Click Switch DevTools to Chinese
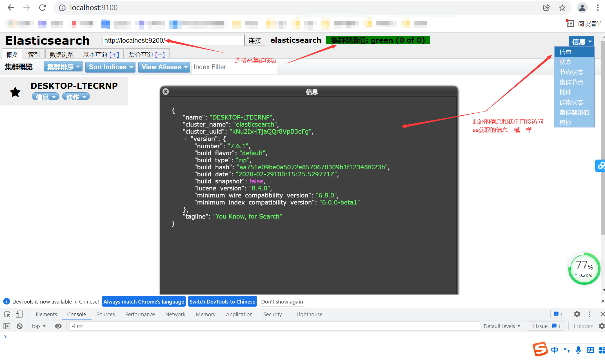This screenshot has height=364, width=605. [222, 302]
